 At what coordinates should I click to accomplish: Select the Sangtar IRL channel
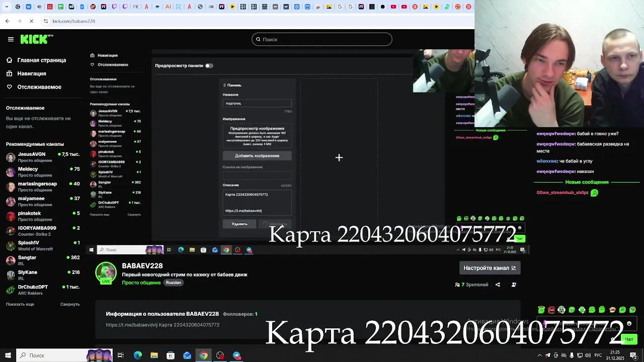point(43,260)
